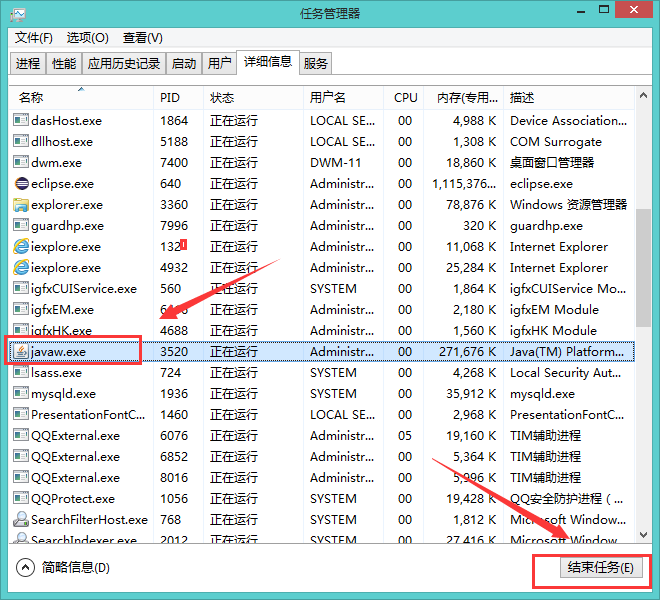Select the eclipse.exe process name

click(62, 184)
